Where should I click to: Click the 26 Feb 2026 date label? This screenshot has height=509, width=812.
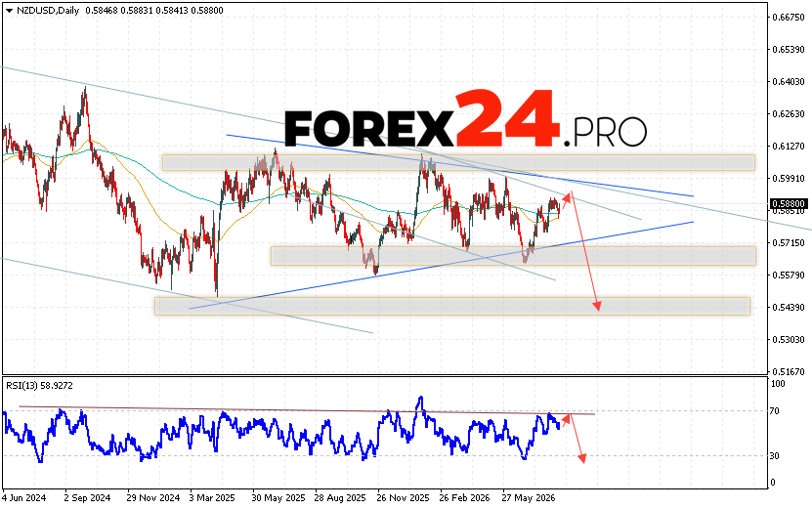tap(464, 498)
